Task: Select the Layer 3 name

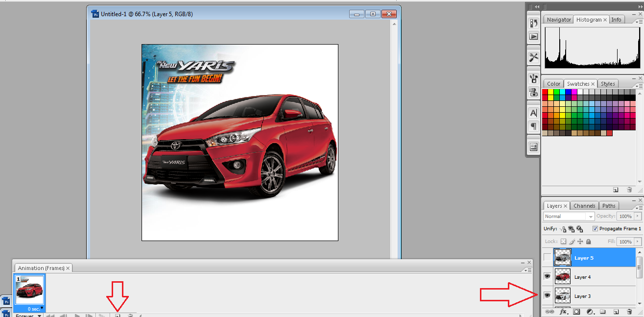Action: [x=582, y=296]
